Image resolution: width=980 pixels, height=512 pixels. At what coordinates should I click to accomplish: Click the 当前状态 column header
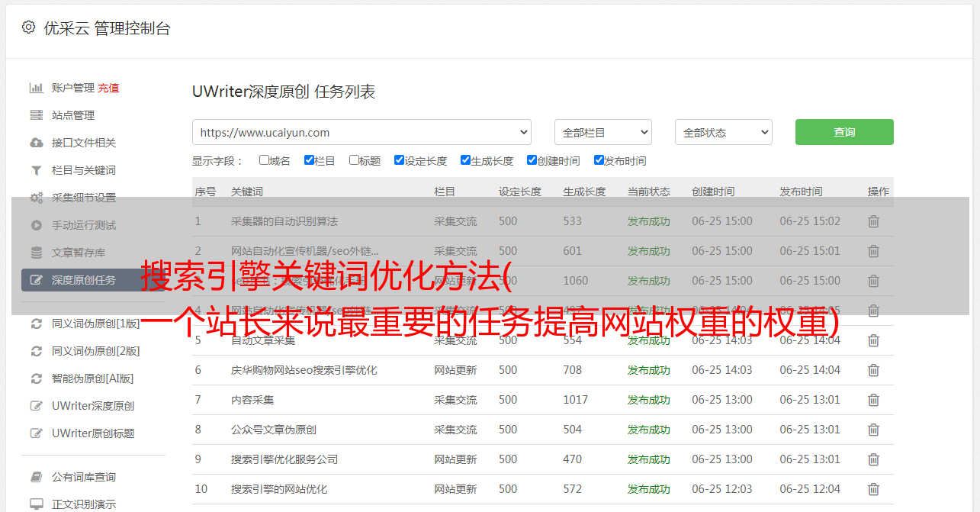[649, 192]
